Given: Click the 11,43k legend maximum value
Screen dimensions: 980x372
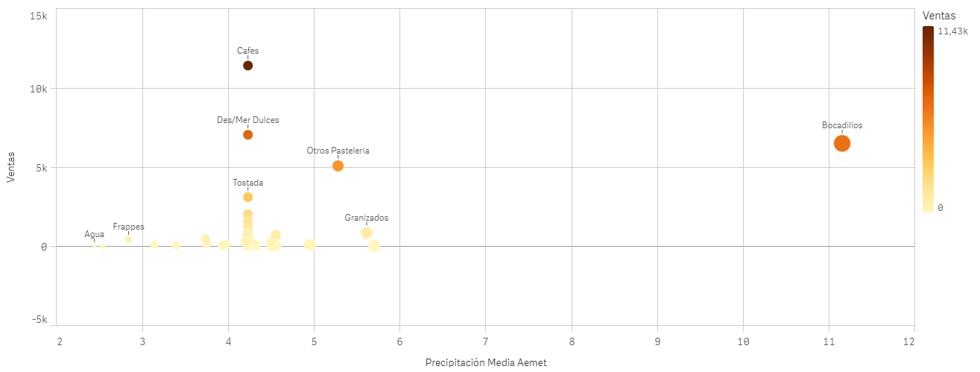Looking at the screenshot, I should click(x=952, y=31).
